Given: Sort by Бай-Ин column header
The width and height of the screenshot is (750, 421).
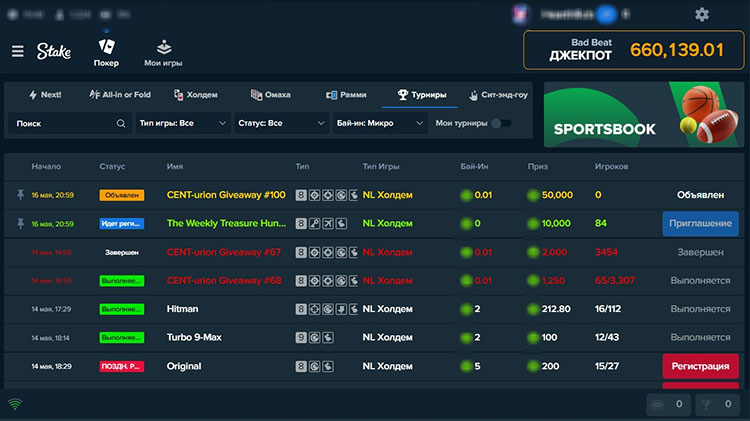Looking at the screenshot, I should coord(474,166).
